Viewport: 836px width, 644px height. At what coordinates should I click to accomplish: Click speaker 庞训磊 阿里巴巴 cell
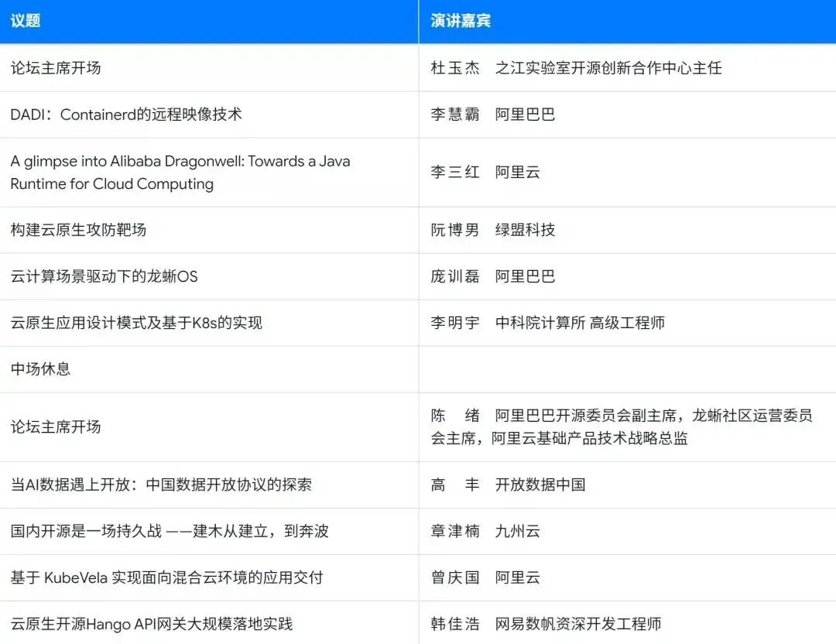coord(628,276)
